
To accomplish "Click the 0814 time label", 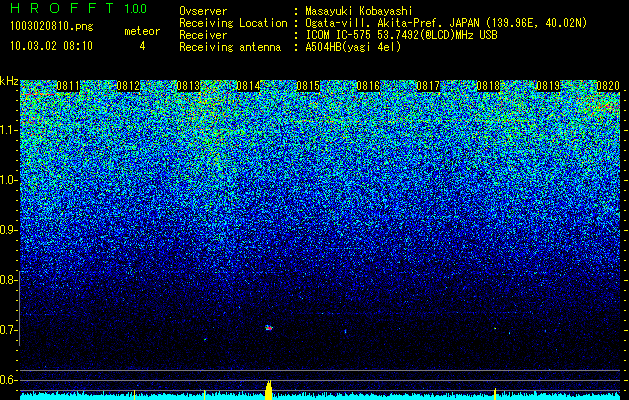I will pos(248,86).
